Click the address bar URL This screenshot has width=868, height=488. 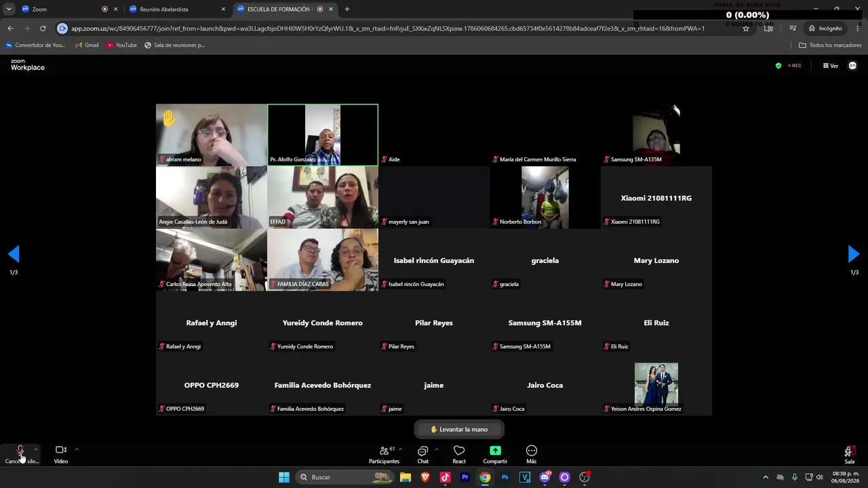point(388,28)
